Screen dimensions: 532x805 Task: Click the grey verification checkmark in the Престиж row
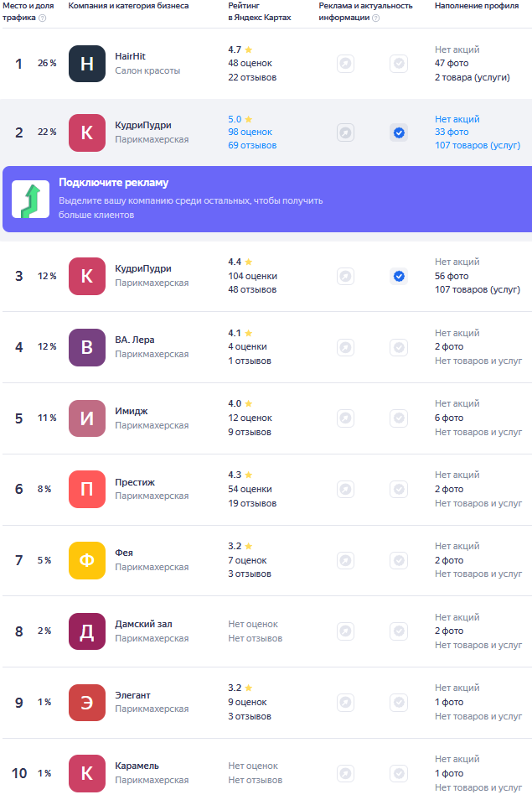click(x=399, y=489)
